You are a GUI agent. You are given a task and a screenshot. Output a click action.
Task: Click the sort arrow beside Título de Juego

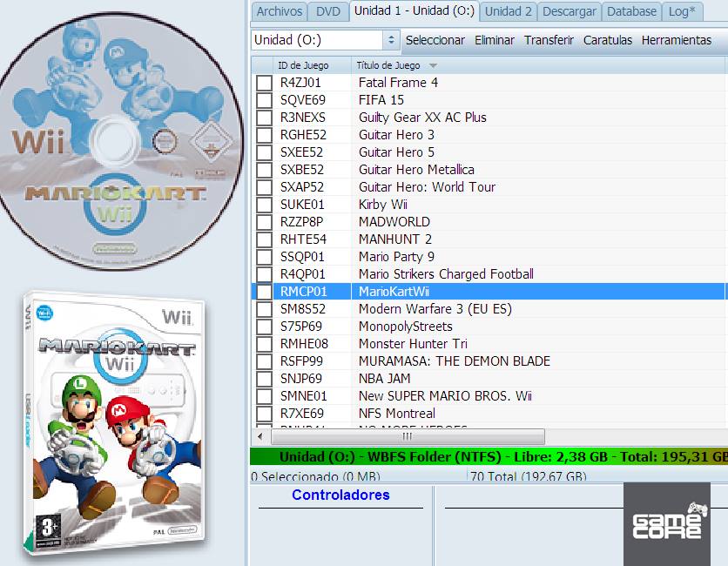pyautogui.click(x=433, y=65)
